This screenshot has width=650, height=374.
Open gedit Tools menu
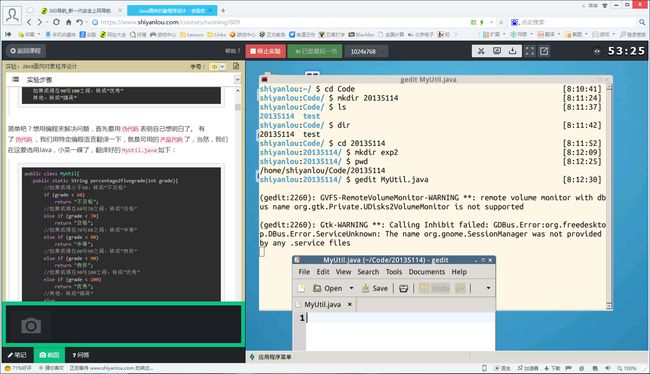[394, 272]
